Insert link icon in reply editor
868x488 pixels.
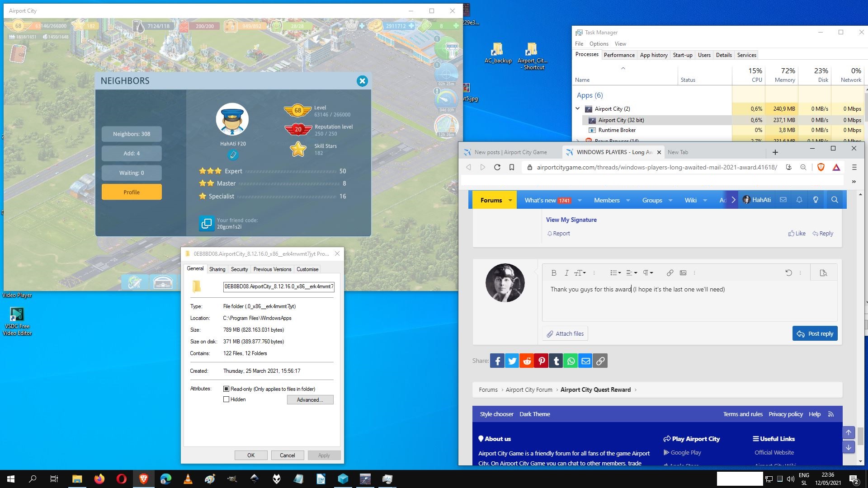pos(670,273)
